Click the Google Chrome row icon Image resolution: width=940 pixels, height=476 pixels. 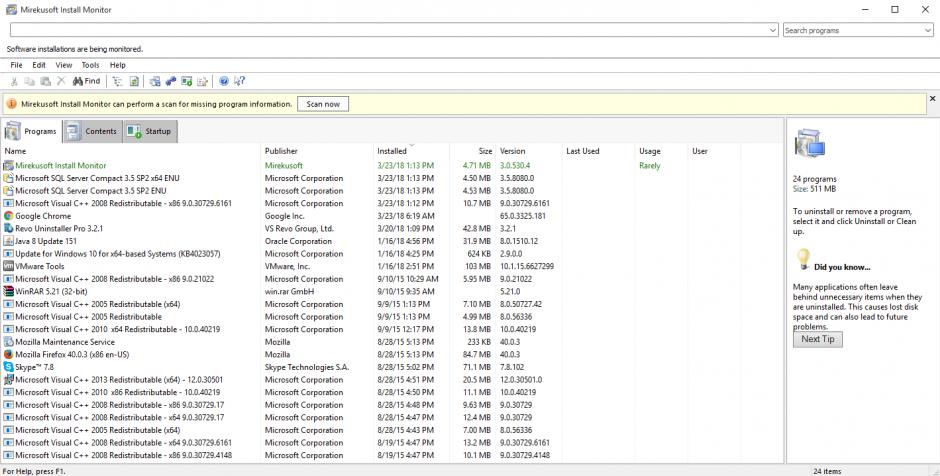tap(8, 216)
